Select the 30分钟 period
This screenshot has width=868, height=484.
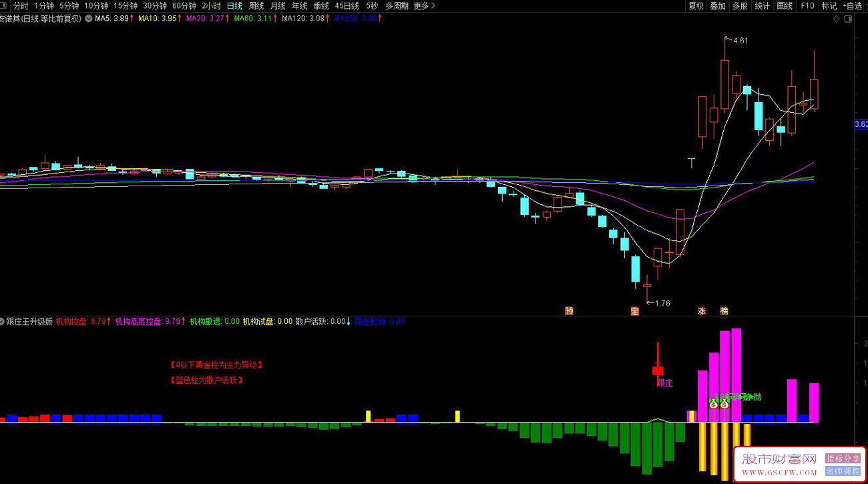click(155, 5)
